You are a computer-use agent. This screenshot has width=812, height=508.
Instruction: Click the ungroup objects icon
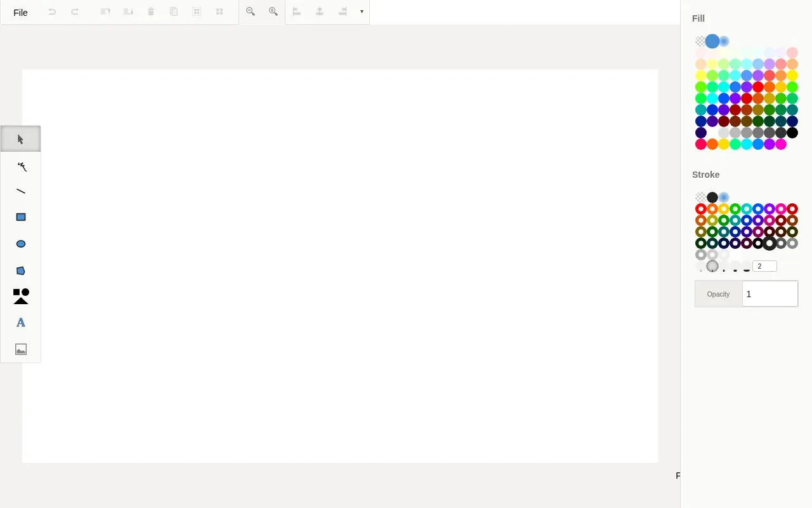pos(219,11)
